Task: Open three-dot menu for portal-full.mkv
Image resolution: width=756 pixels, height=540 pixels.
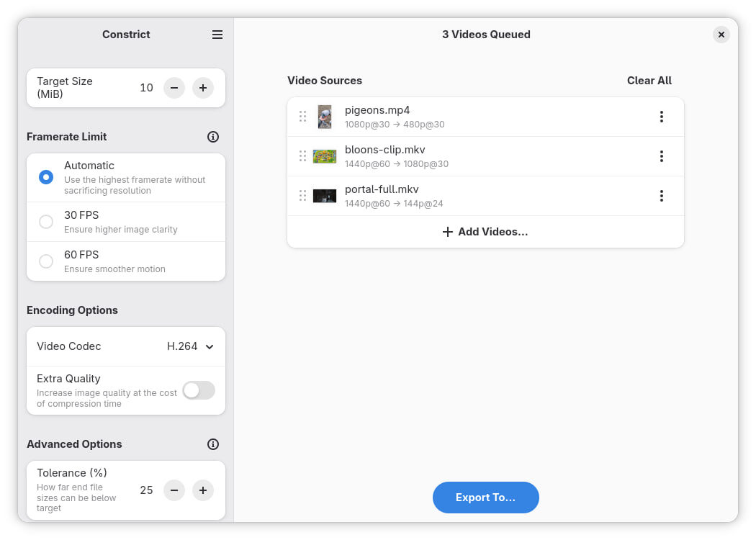Action: [662, 196]
